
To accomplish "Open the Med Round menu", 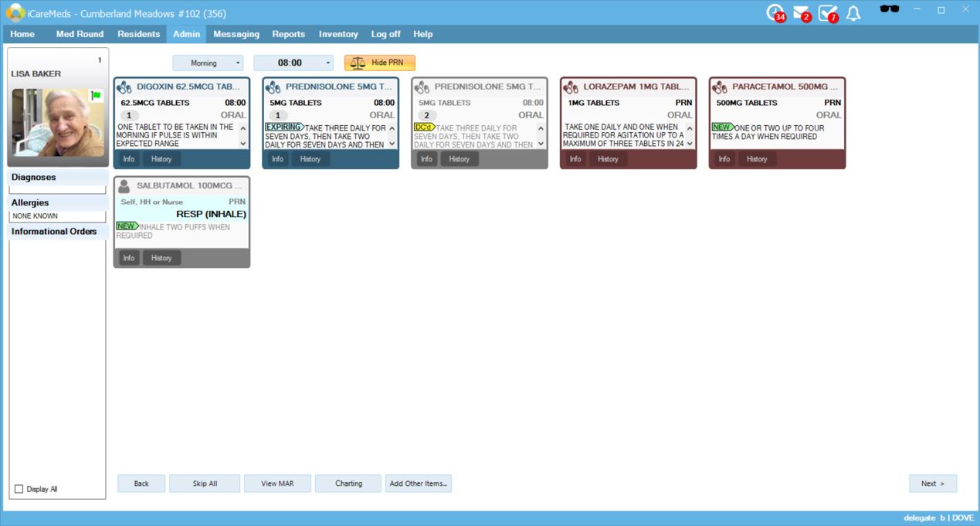I will [x=80, y=34].
